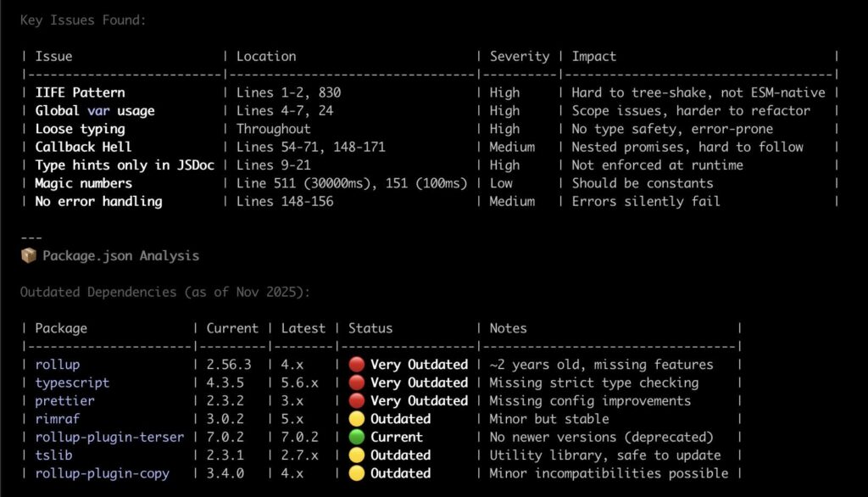Click the green Current status circle
This screenshot has height=497, width=868.
point(356,437)
